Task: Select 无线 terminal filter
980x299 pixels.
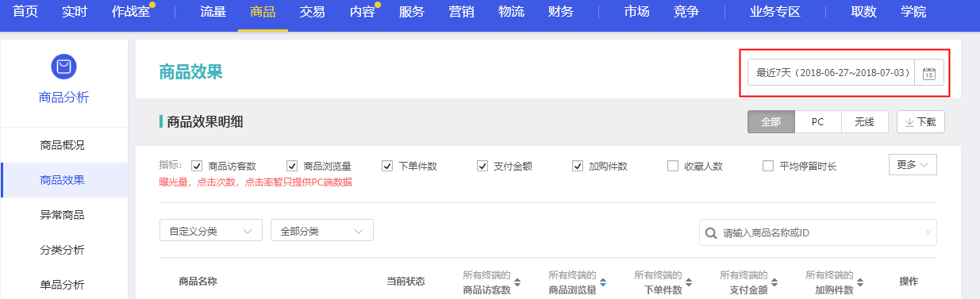Action: (x=864, y=122)
